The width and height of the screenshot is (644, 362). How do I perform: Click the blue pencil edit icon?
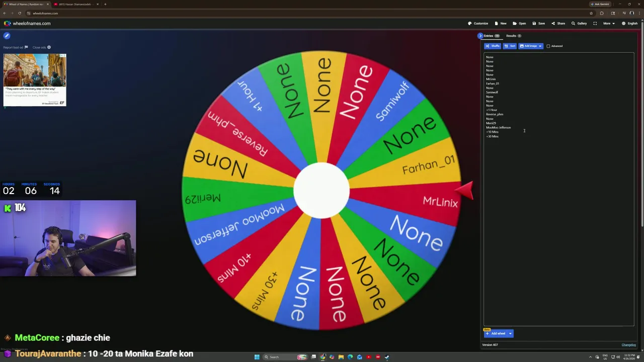click(x=7, y=36)
